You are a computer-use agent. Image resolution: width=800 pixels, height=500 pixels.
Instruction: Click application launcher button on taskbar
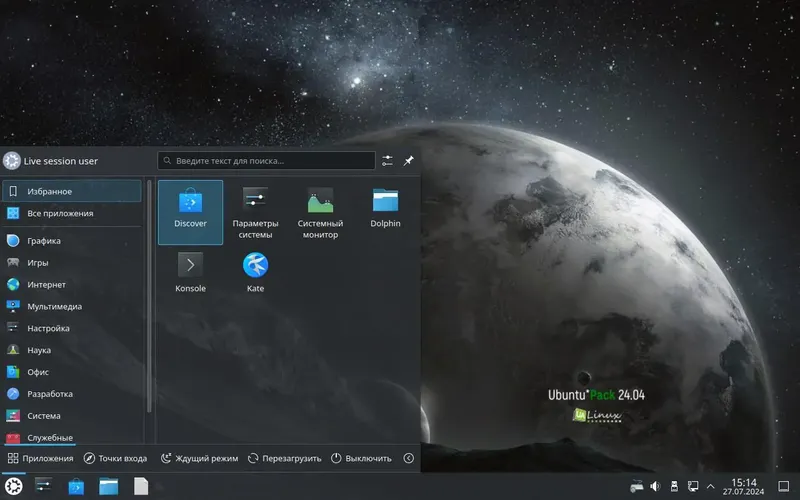click(14, 486)
